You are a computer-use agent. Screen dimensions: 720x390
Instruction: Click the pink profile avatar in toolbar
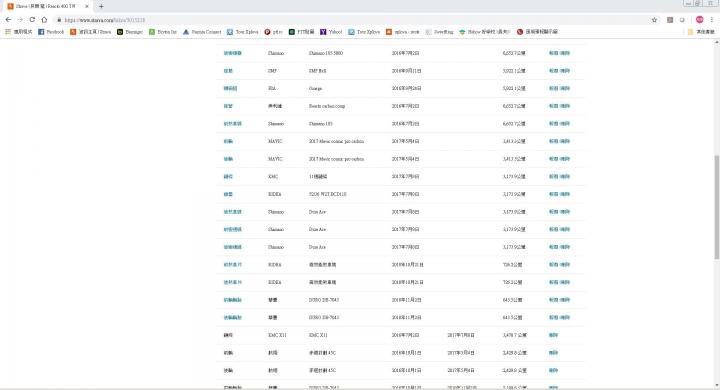click(x=699, y=20)
